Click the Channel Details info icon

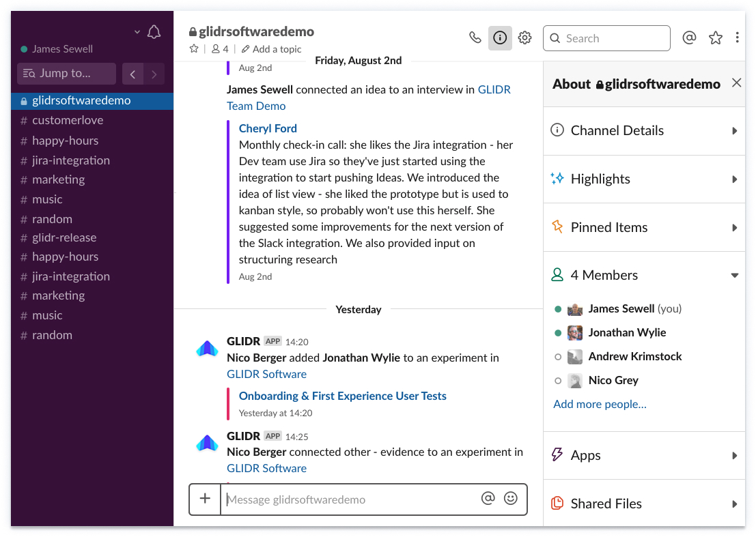(557, 130)
